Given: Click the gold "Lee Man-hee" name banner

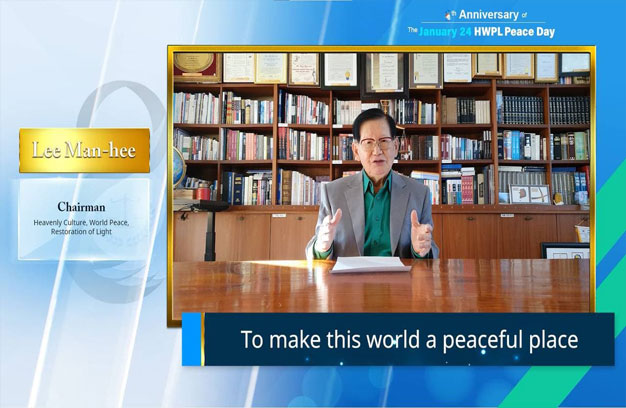Looking at the screenshot, I should [x=84, y=151].
